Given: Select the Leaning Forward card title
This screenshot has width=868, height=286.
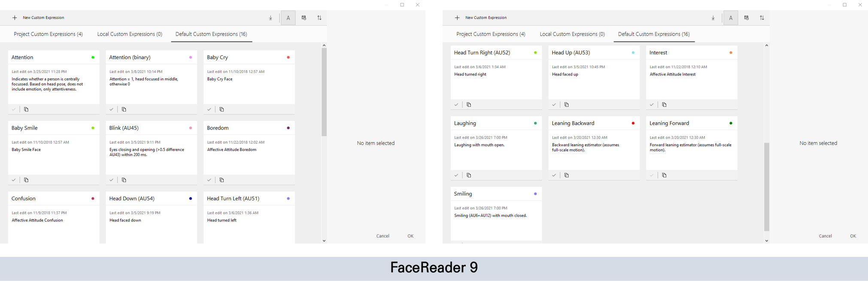Looking at the screenshot, I should pyautogui.click(x=669, y=123).
